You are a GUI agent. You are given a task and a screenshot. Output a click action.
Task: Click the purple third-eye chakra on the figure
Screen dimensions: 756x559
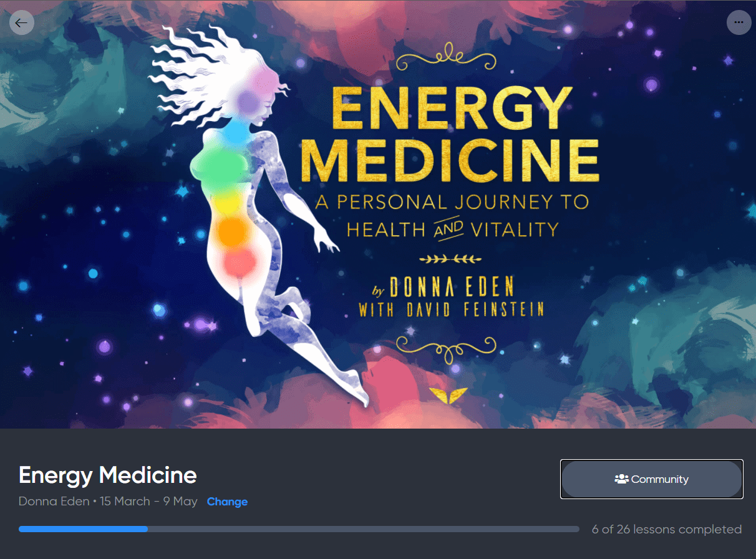coord(248,101)
